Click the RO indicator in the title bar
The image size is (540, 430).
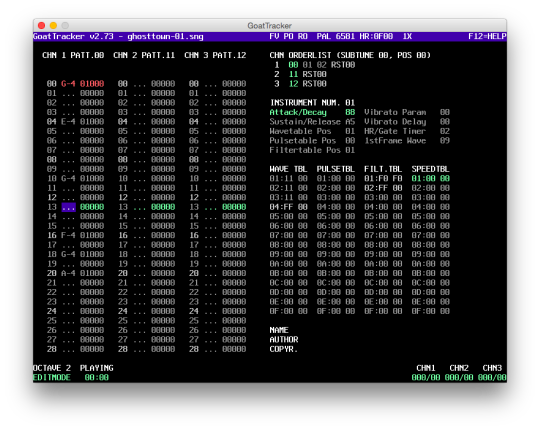point(303,36)
